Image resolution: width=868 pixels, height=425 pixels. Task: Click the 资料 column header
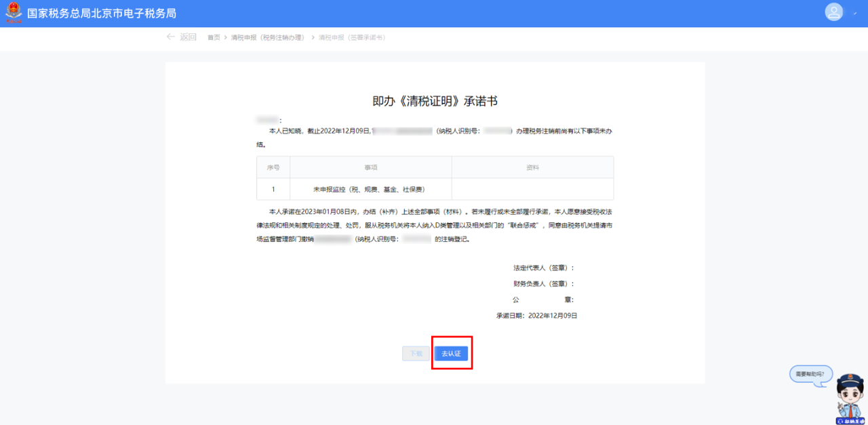tap(532, 167)
